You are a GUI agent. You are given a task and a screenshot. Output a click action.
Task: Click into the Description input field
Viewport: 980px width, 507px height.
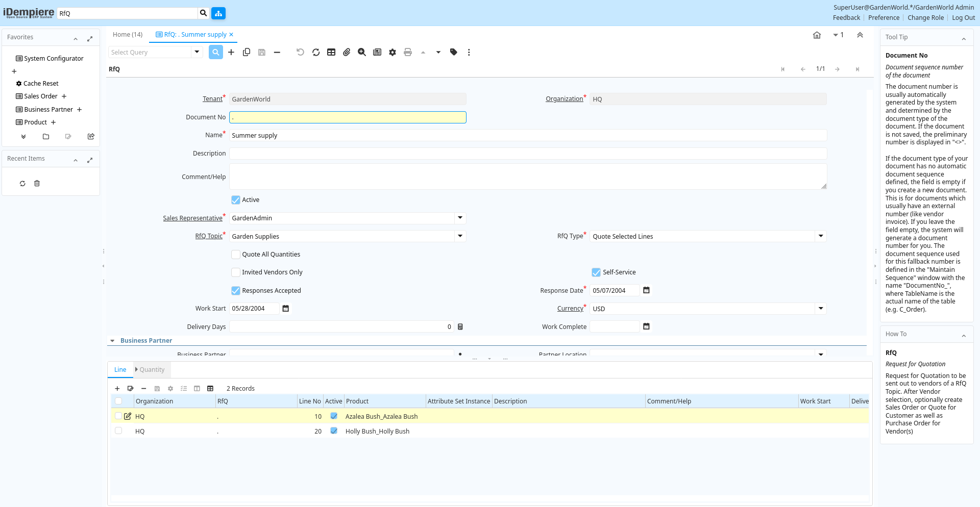[527, 154]
